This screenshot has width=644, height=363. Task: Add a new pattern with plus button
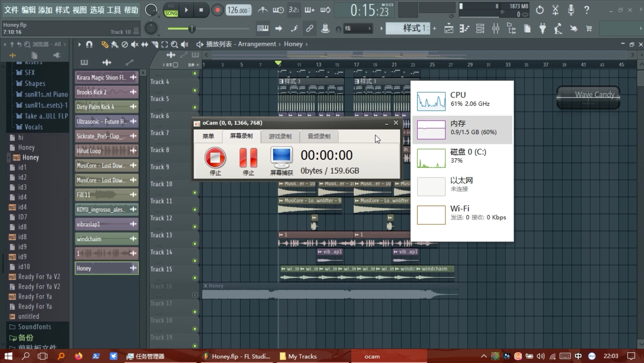click(x=434, y=29)
